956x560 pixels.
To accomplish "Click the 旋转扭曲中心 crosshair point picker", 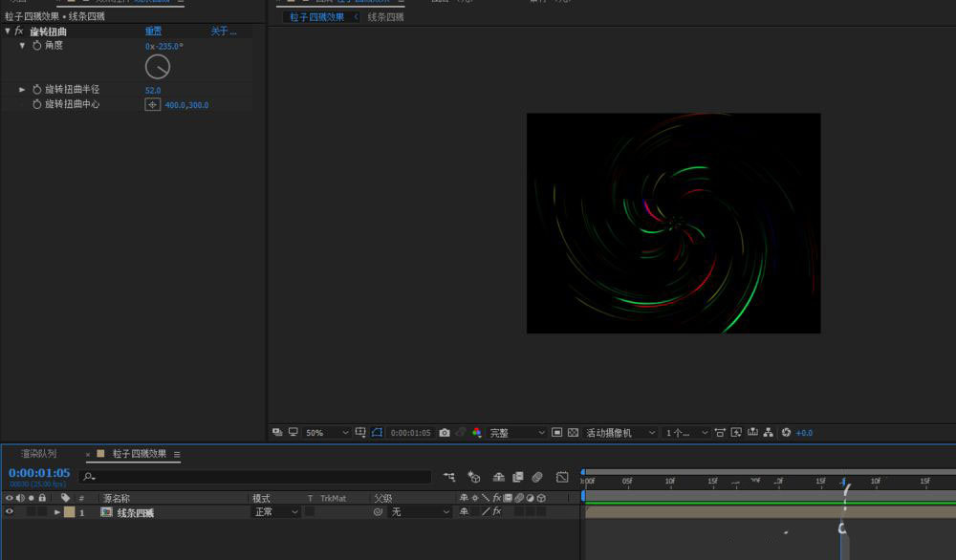I will pos(152,104).
